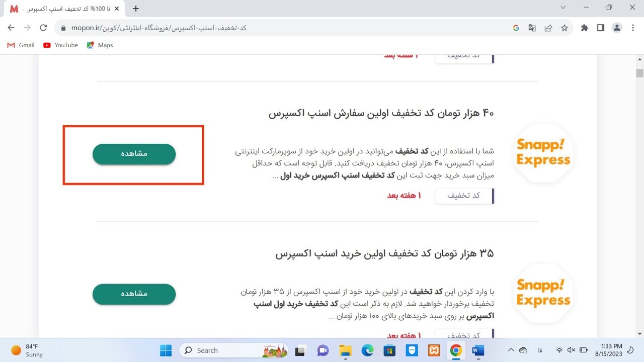Open XAMPP from the taskbar
The width and height of the screenshot is (644, 362).
434,350
